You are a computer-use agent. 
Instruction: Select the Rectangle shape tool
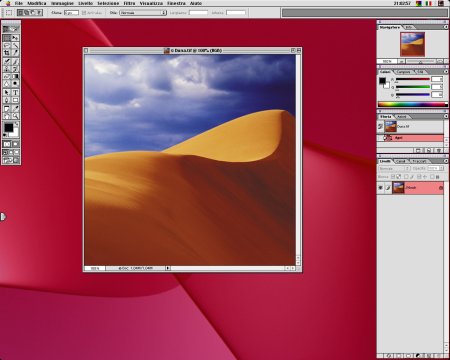coord(15,100)
